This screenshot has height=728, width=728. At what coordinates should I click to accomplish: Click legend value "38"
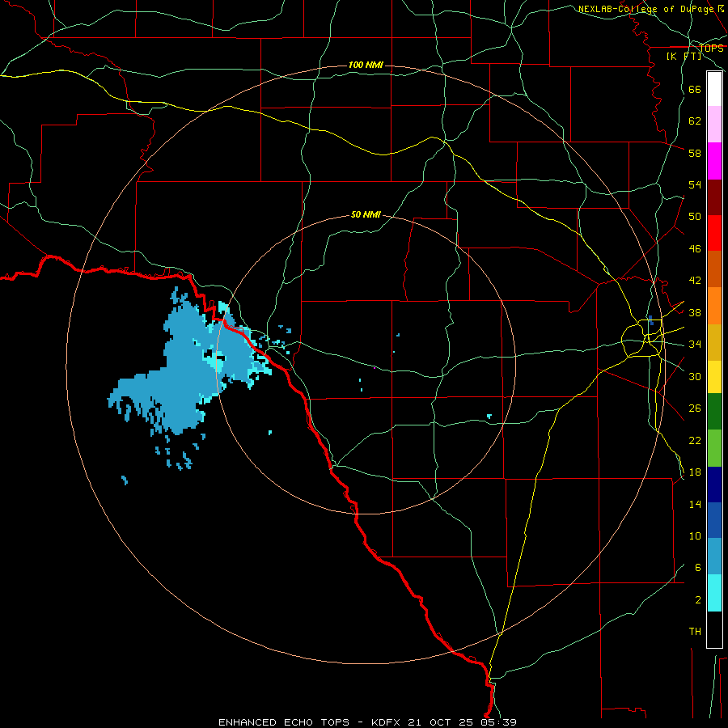[695, 312]
